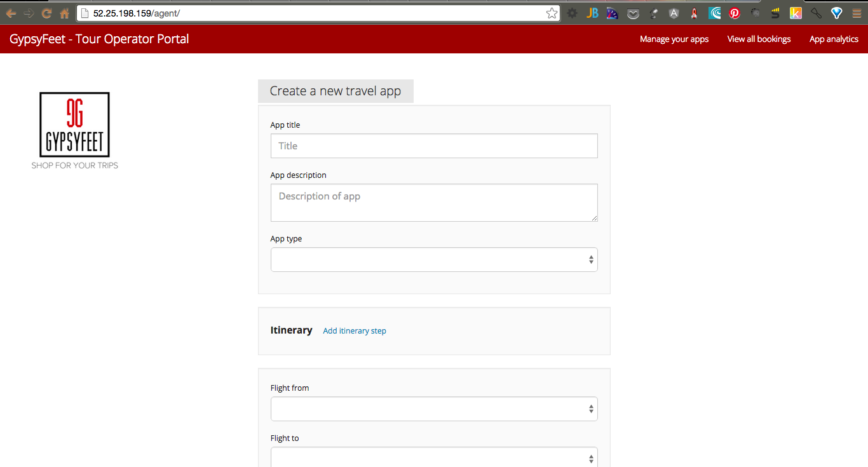Reload the page with the refresh icon

pyautogui.click(x=46, y=13)
